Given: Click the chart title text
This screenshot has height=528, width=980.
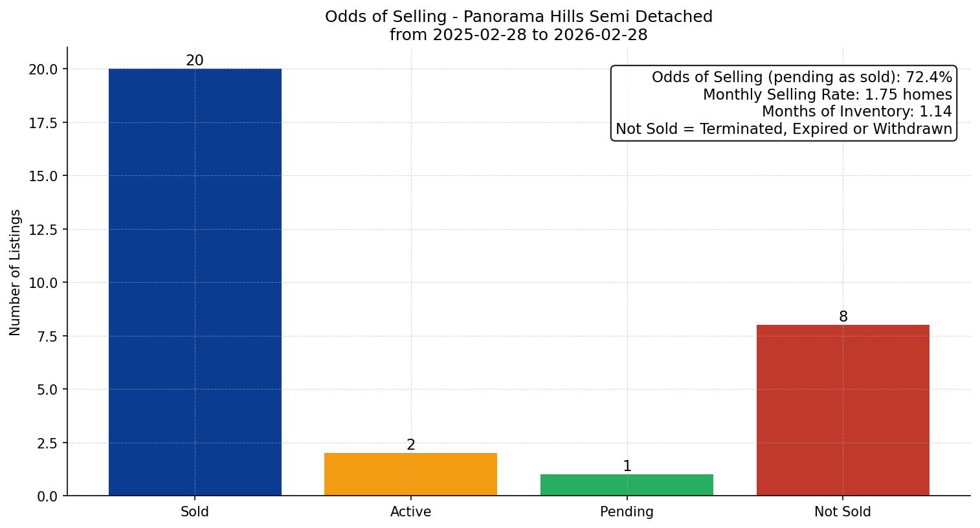Looking at the screenshot, I should click(x=518, y=17).
